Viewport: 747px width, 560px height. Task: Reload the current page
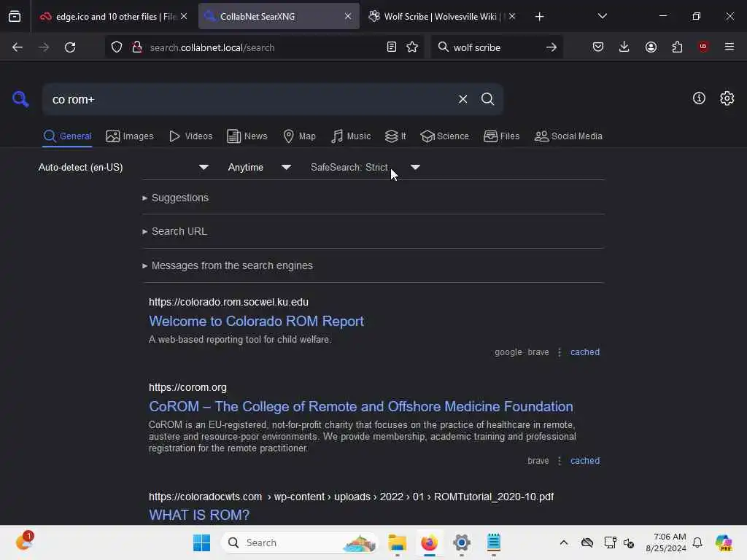point(70,47)
